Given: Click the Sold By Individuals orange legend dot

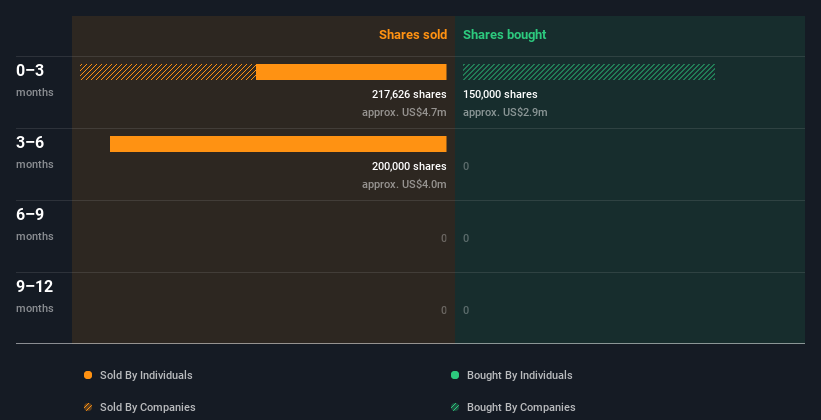Looking at the screenshot, I should point(88,375).
